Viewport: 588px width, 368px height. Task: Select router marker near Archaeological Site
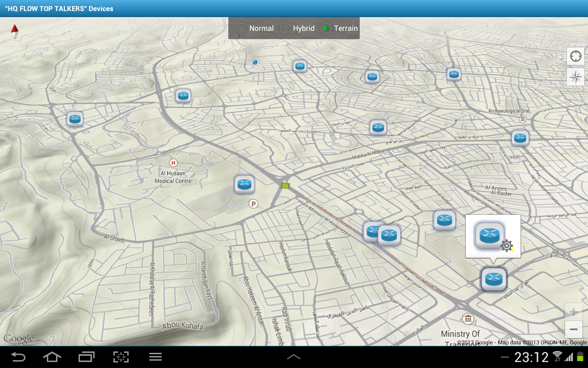coord(520,138)
